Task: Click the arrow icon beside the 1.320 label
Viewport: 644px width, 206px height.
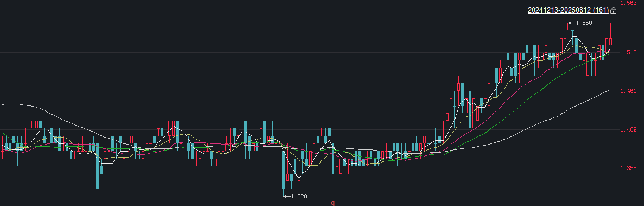Action: (x=287, y=197)
